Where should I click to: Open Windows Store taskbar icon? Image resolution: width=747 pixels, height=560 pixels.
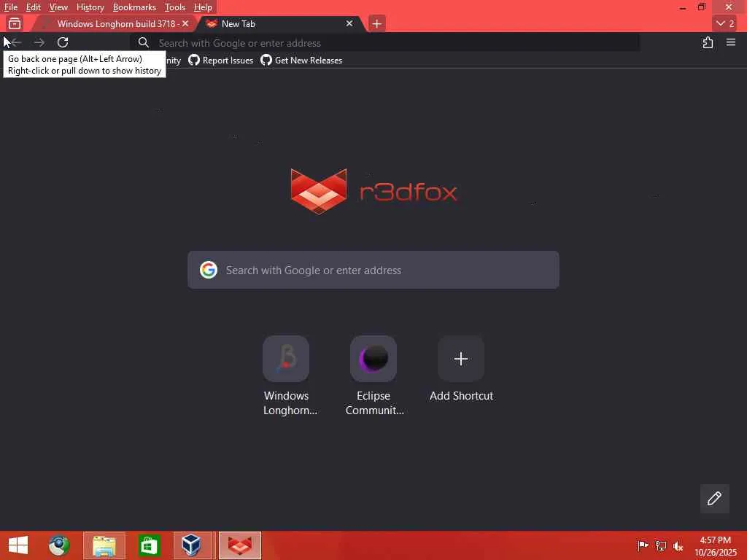click(x=149, y=545)
